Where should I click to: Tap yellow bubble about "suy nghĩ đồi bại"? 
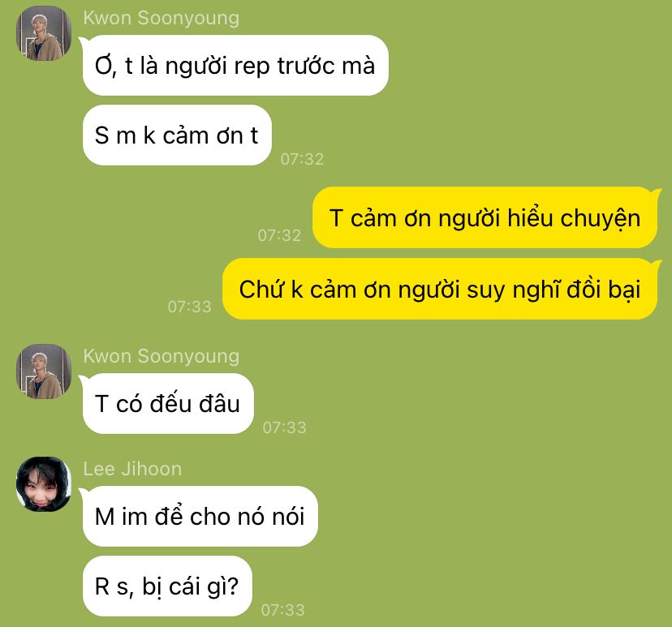click(x=440, y=289)
